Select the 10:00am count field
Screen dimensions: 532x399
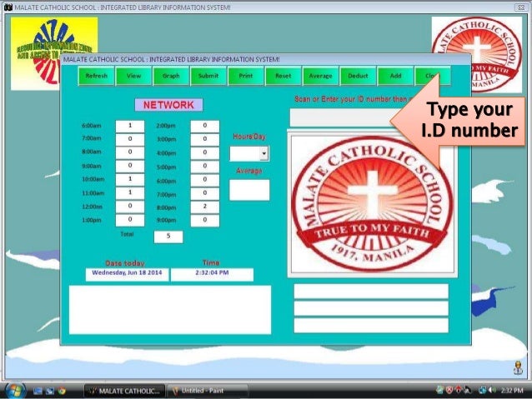(130, 180)
